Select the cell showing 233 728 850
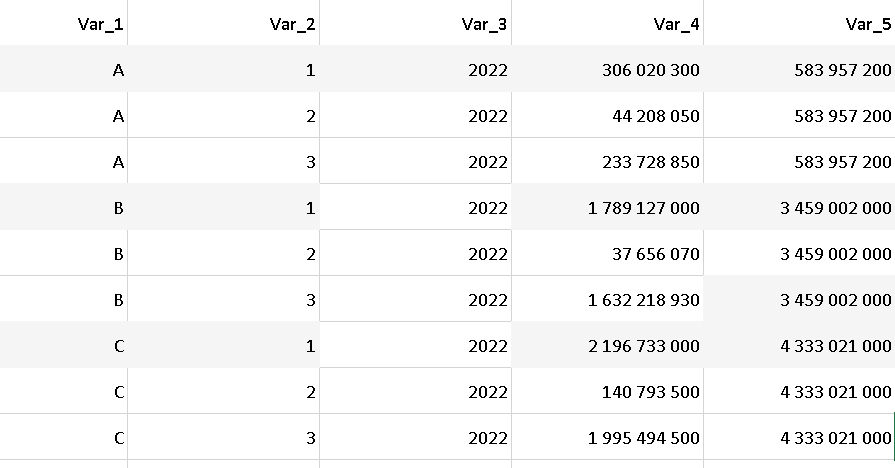The height and width of the screenshot is (468, 895). pos(651,162)
